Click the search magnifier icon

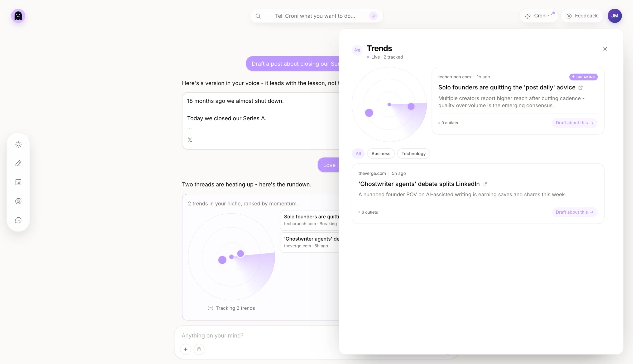point(258,16)
